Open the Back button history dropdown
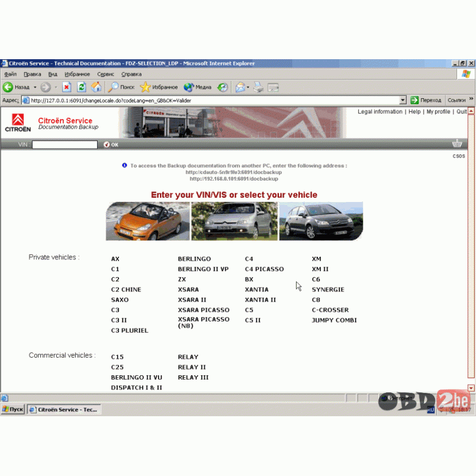The width and height of the screenshot is (476, 476). coord(35,87)
